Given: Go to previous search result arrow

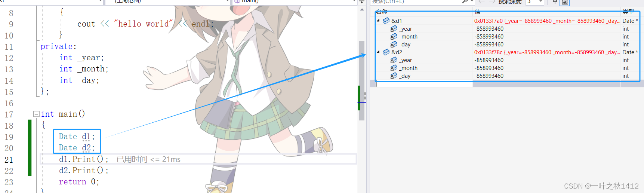Looking at the screenshot, I should click(482, 1).
